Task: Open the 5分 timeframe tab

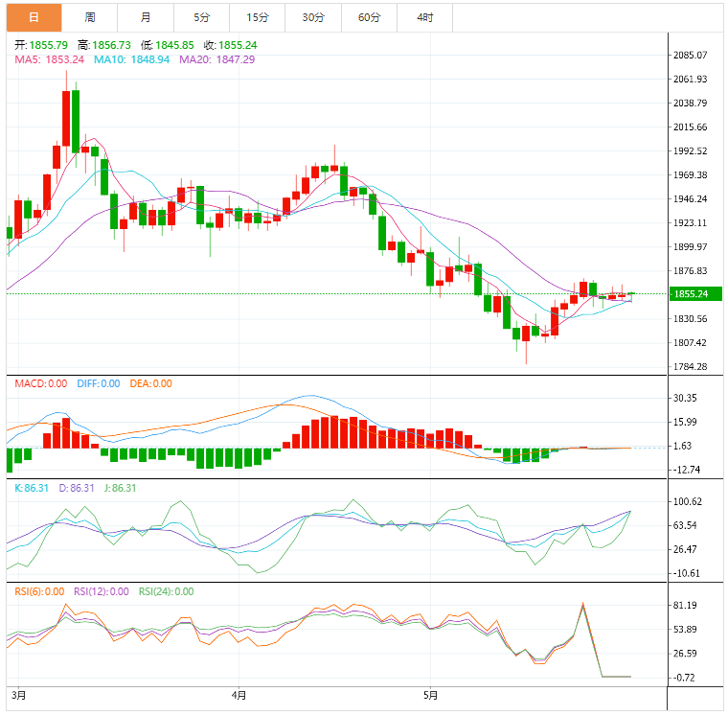Action: (201, 17)
